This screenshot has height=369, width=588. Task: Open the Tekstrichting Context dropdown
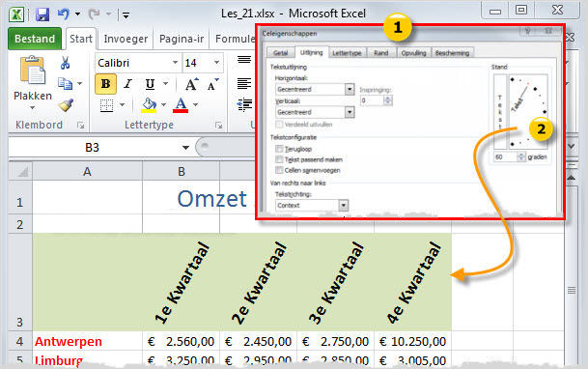tap(344, 205)
